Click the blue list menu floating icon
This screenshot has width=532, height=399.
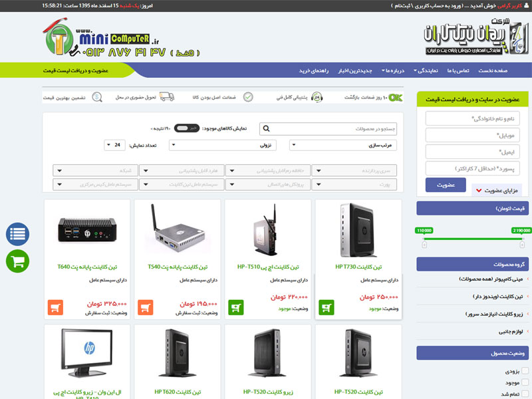pos(18,234)
